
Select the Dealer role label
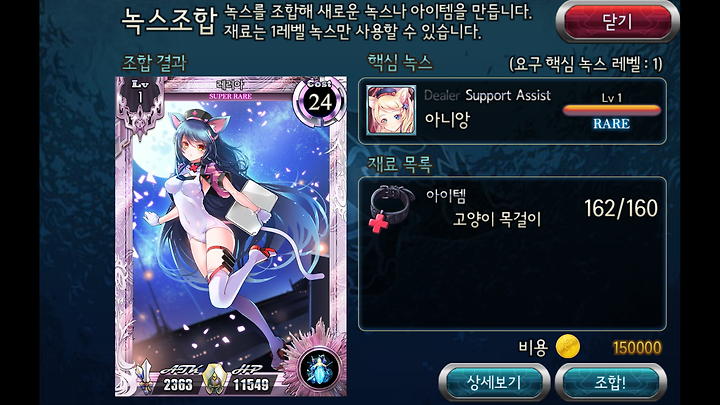[442, 95]
